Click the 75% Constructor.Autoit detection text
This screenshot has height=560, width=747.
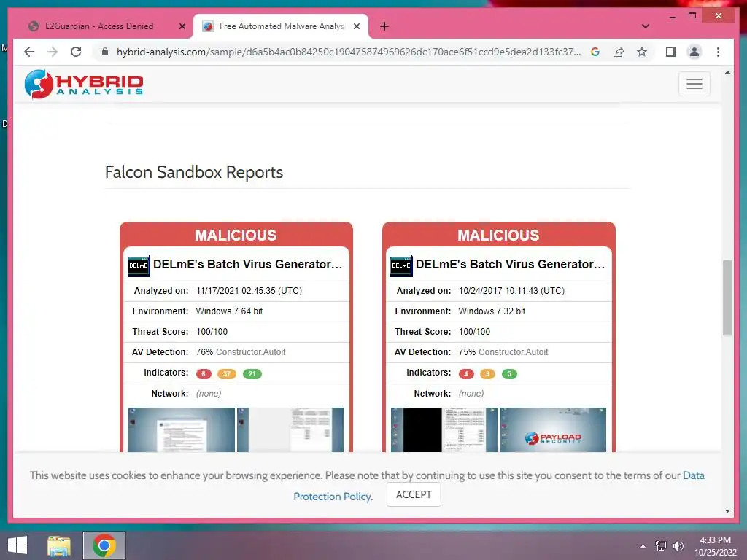coord(503,352)
